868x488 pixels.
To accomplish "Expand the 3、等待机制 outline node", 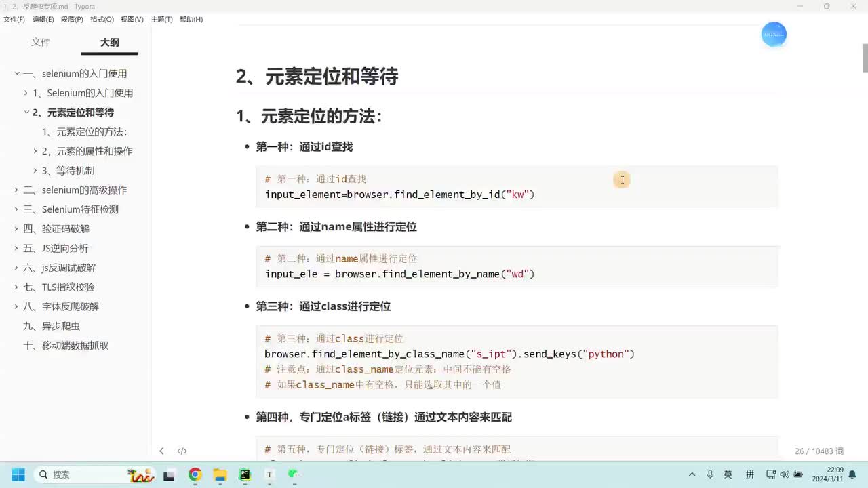I will [x=35, y=171].
